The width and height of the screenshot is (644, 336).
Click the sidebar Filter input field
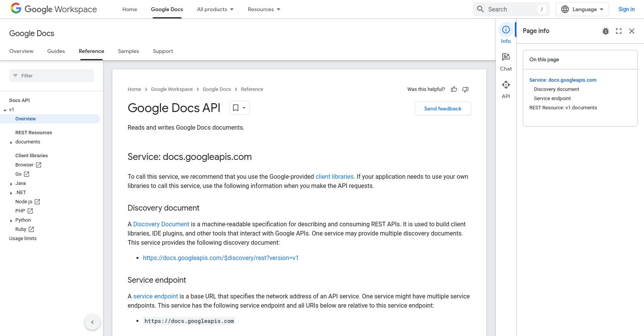click(x=51, y=76)
